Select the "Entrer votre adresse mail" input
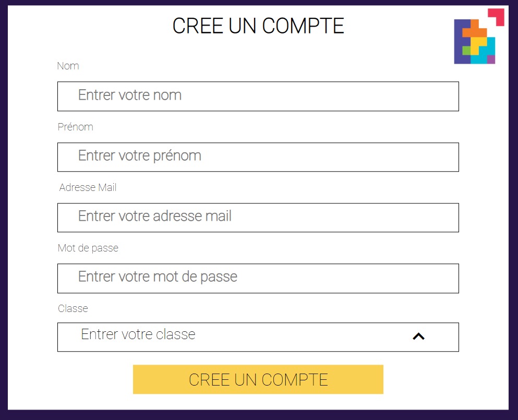This screenshot has height=420, width=518. click(258, 217)
